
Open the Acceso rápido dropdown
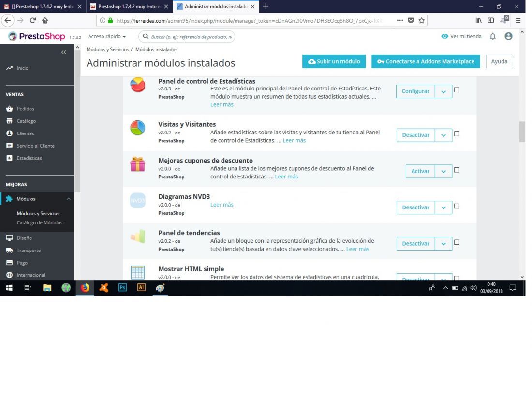click(x=107, y=36)
